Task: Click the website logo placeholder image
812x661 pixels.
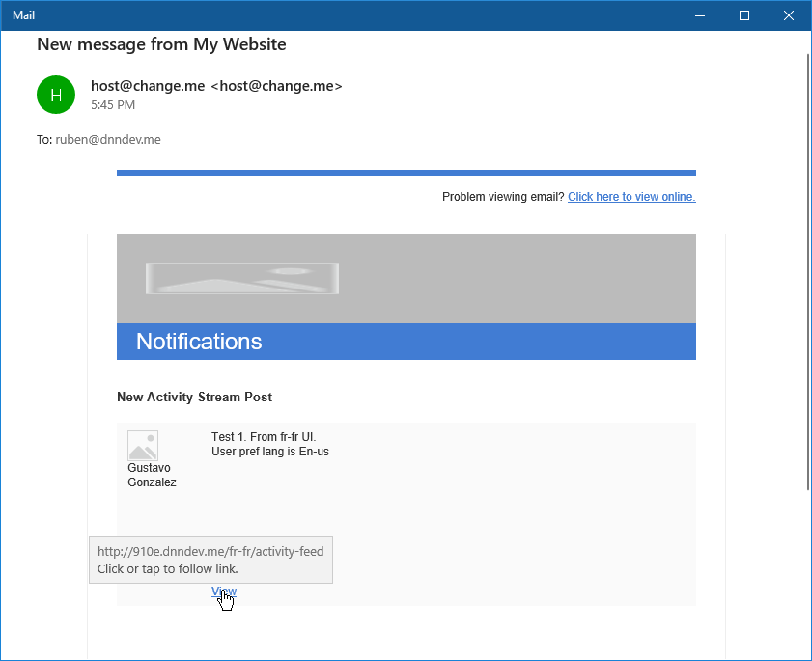Action: click(242, 279)
